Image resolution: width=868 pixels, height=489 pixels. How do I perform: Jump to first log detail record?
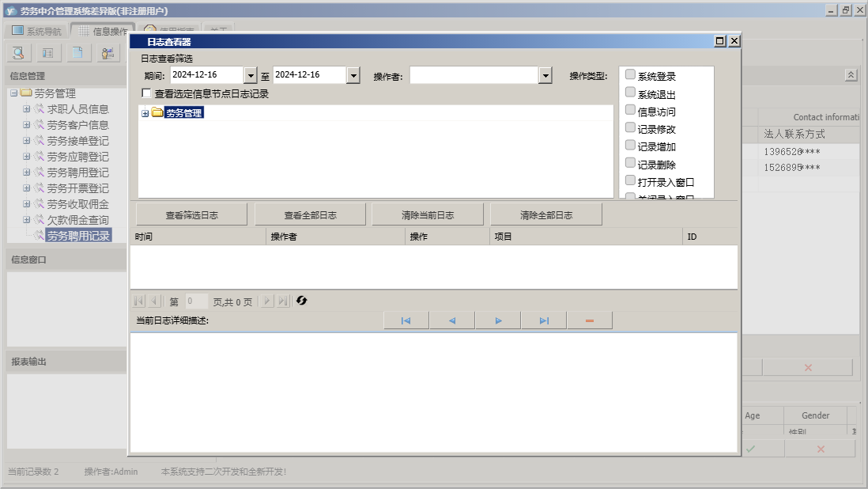point(406,320)
